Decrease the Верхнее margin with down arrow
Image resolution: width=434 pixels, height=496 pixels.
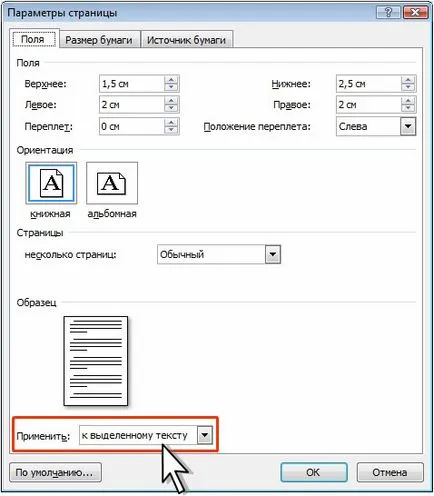tap(172, 88)
